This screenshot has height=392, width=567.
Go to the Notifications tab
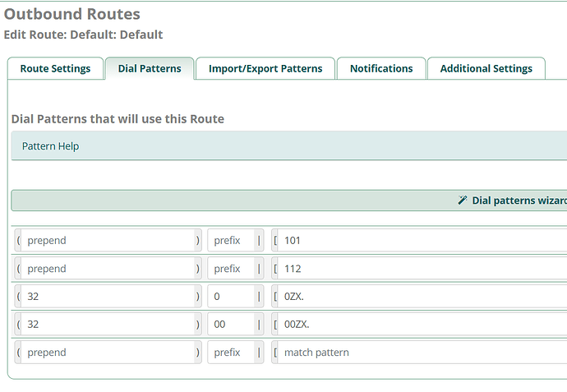click(x=381, y=69)
